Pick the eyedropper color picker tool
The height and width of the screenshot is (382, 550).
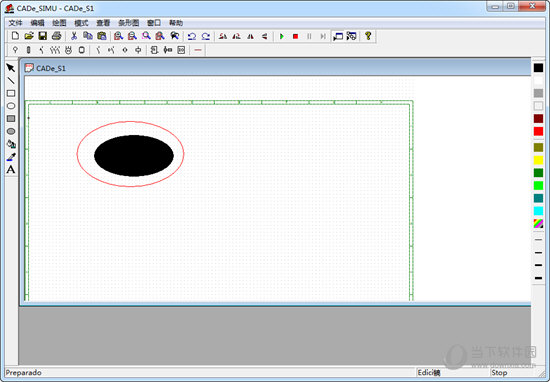11,157
